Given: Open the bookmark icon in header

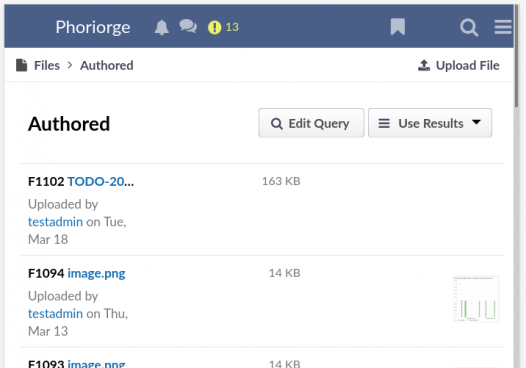Looking at the screenshot, I should [398, 27].
